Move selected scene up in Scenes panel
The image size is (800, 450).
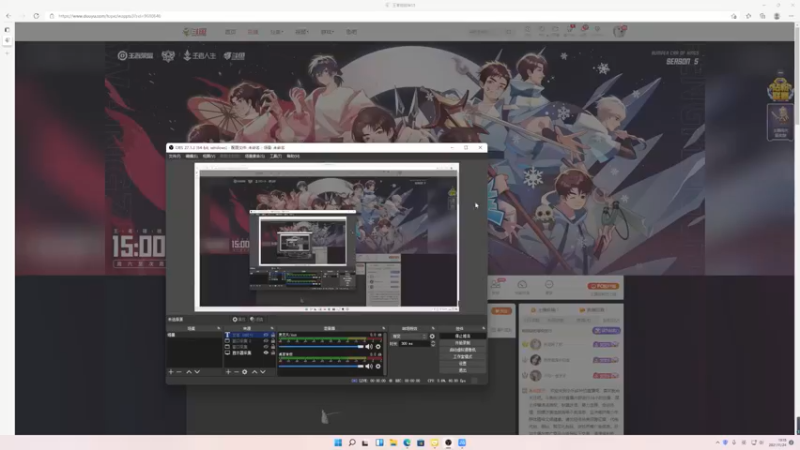tap(189, 372)
